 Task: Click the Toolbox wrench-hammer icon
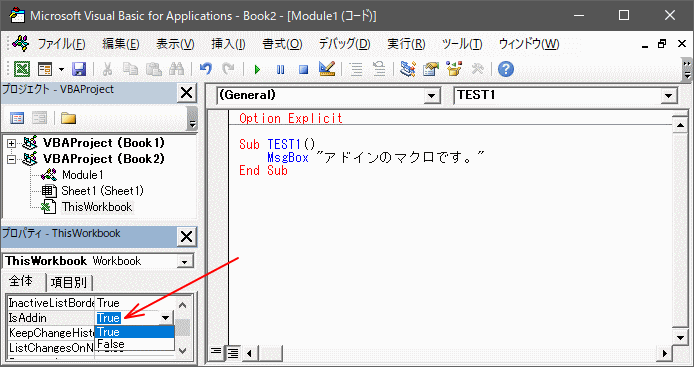click(478, 69)
